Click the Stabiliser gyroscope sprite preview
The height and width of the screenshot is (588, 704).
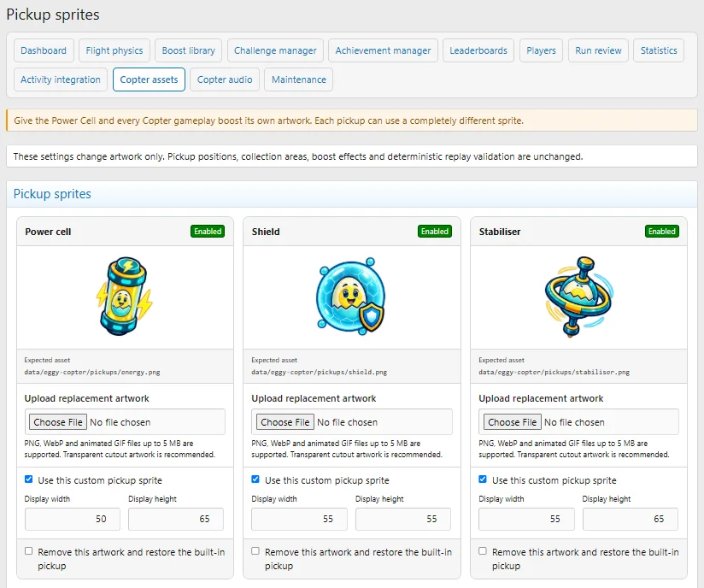tap(578, 297)
